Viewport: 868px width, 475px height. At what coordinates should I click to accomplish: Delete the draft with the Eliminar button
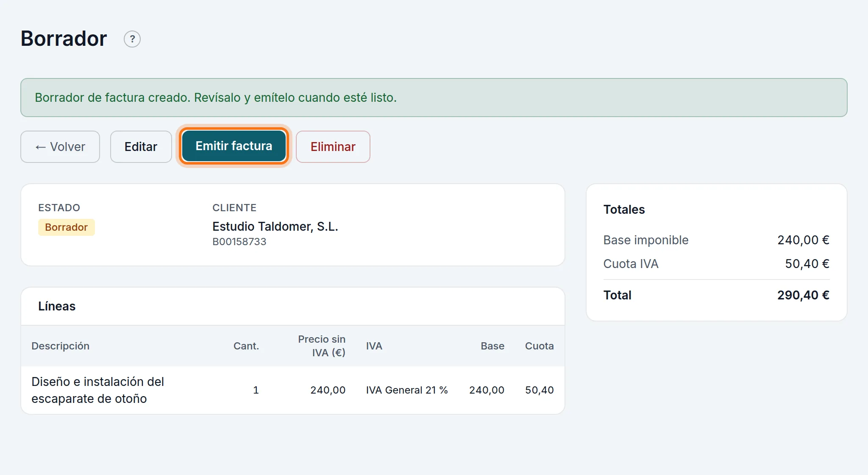[x=333, y=147]
